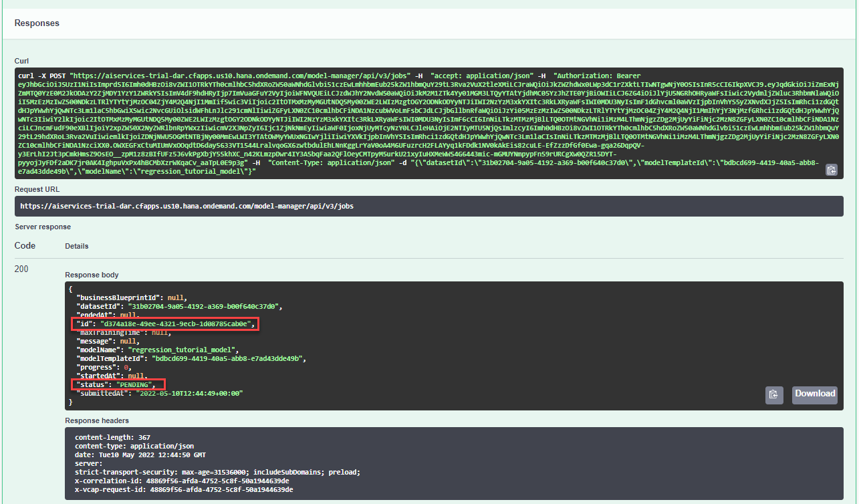Click the Curl label
This screenshot has width=859, height=504.
coord(21,61)
